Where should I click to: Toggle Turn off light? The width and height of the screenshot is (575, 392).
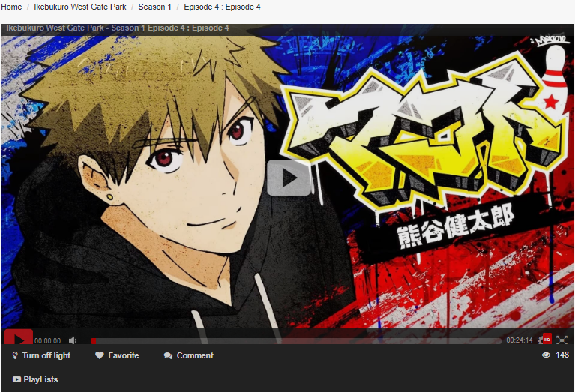point(41,355)
